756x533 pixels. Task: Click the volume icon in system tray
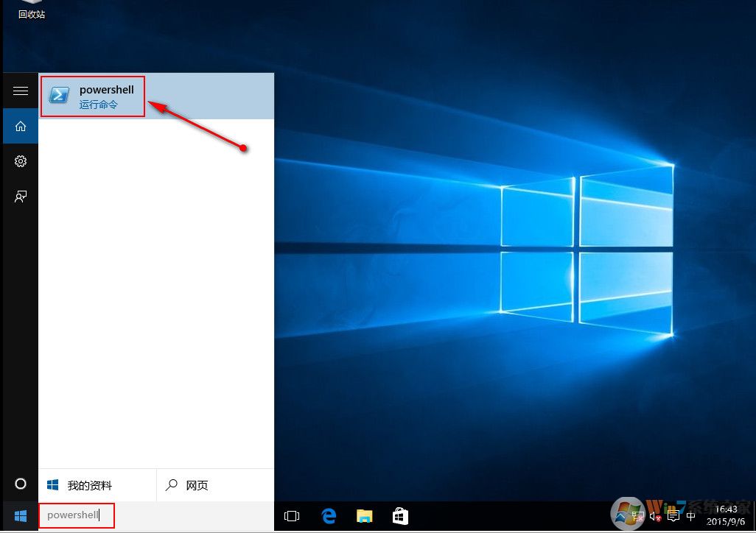pyautogui.click(x=654, y=516)
